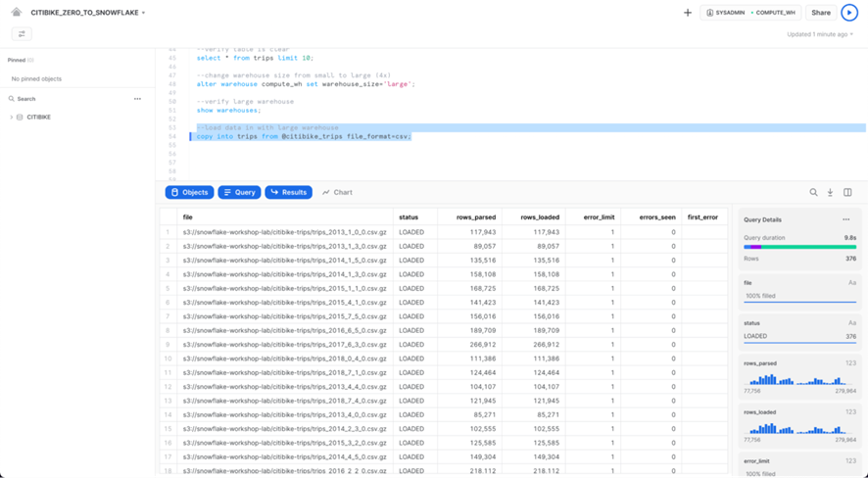Search results using the magnifier icon
The width and height of the screenshot is (868, 478).
(x=813, y=193)
